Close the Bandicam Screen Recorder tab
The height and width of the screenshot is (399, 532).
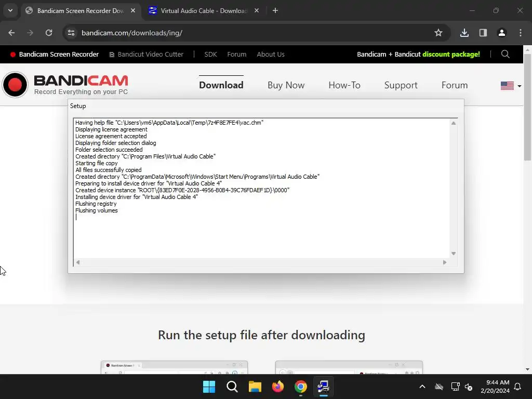point(133,10)
